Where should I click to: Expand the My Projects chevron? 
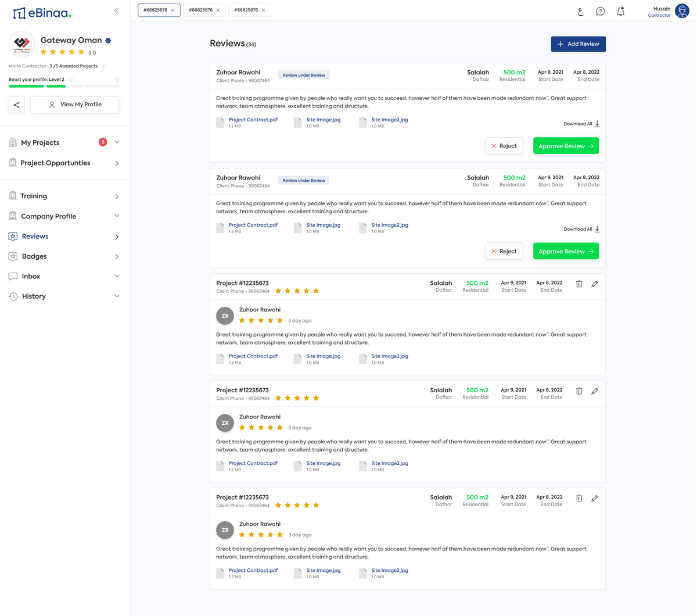point(117,142)
